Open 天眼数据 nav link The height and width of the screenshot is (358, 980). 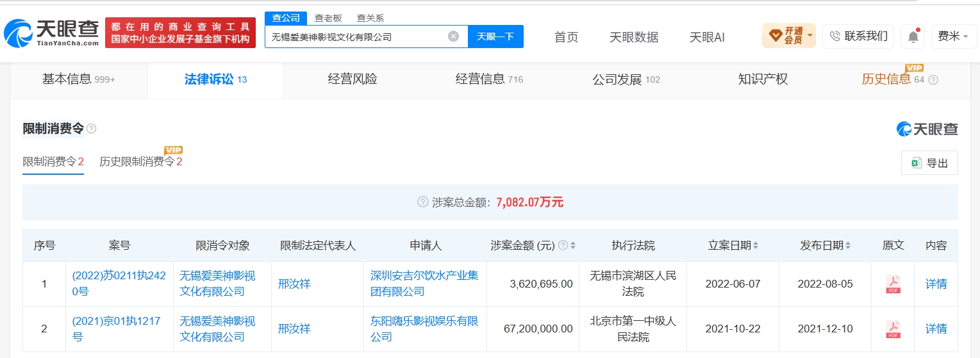point(634,37)
